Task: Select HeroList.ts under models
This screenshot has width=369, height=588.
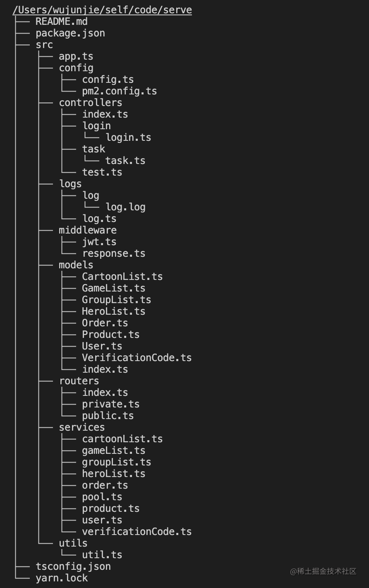Action: click(x=114, y=311)
